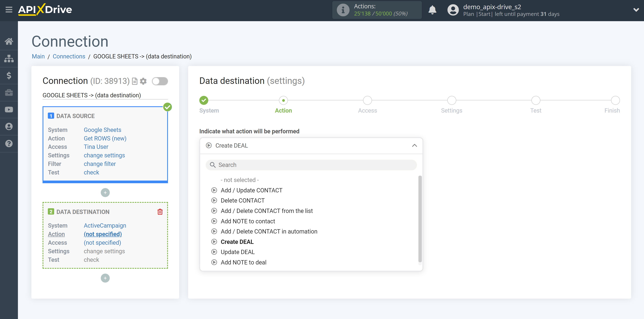
Task: Click the Get ROWS (new) action link
Action: (105, 138)
